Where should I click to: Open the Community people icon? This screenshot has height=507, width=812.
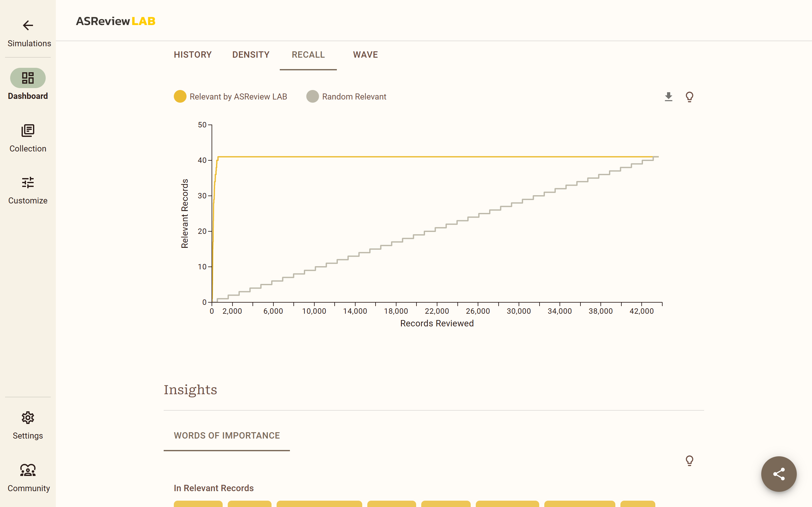[28, 470]
